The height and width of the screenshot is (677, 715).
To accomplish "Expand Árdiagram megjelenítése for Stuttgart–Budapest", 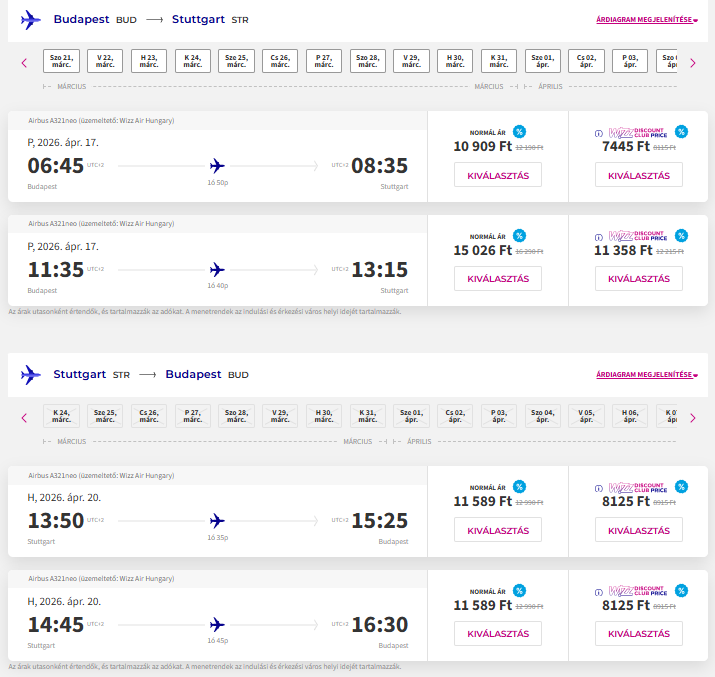I will [646, 375].
